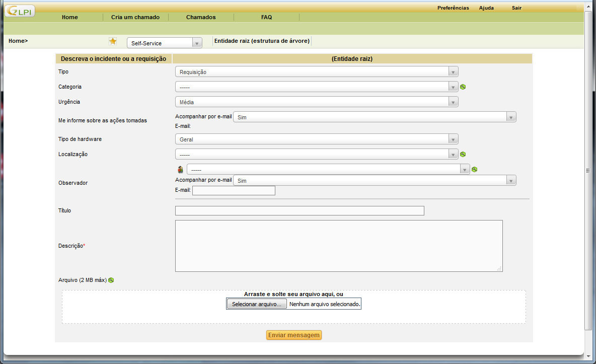Click green info icon beside Arquivo label

tap(111, 280)
